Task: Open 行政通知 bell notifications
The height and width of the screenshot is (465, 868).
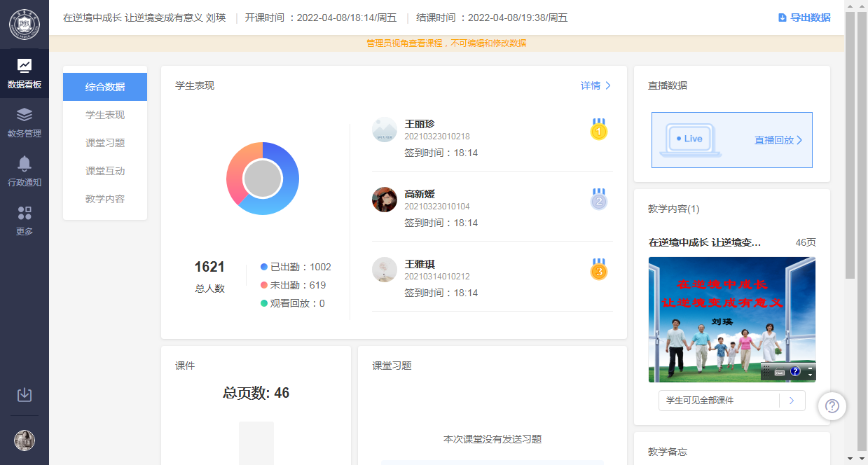Action: pyautogui.click(x=25, y=172)
